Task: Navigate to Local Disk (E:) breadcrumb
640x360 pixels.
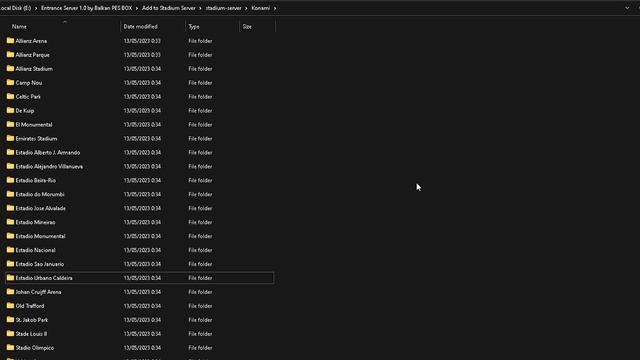Action: click(16, 8)
